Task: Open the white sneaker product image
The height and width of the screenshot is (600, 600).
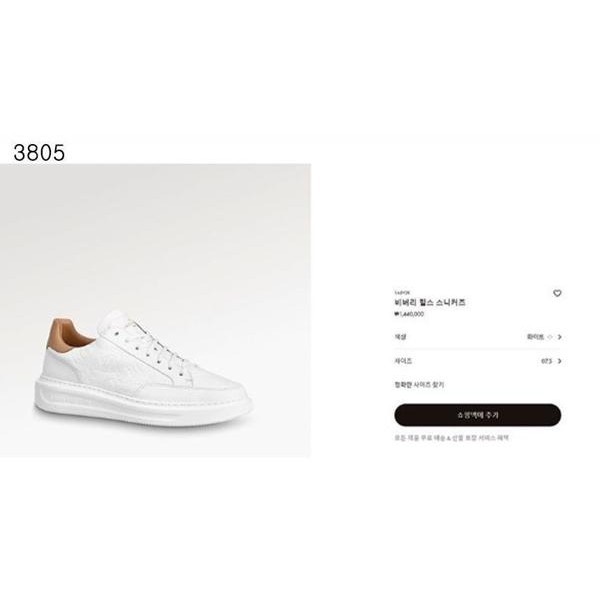Action: [x=155, y=310]
